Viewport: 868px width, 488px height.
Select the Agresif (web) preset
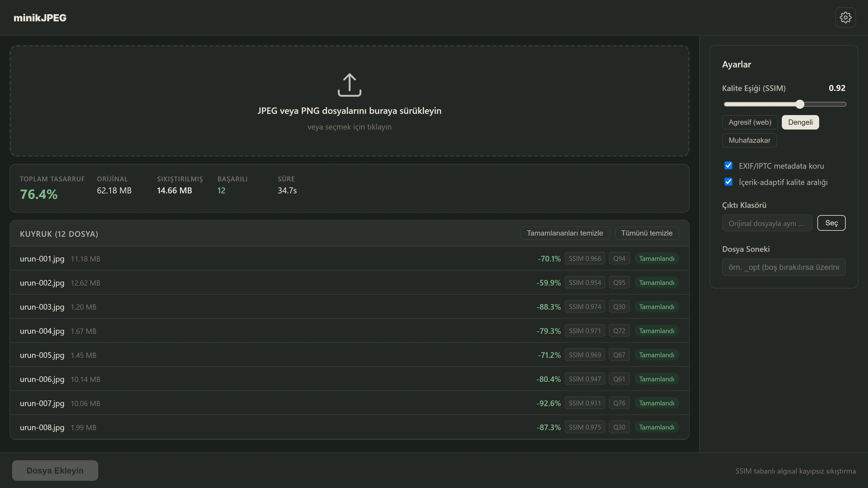point(750,122)
